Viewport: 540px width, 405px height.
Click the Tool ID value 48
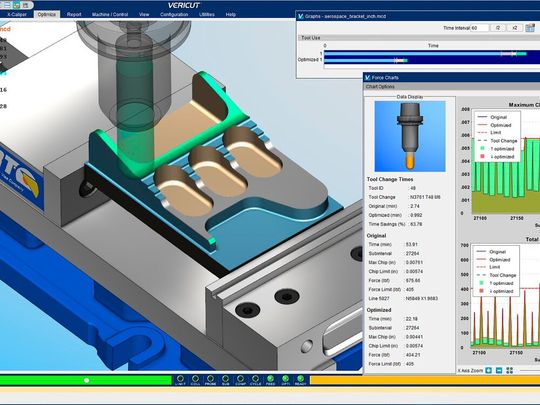pos(413,188)
